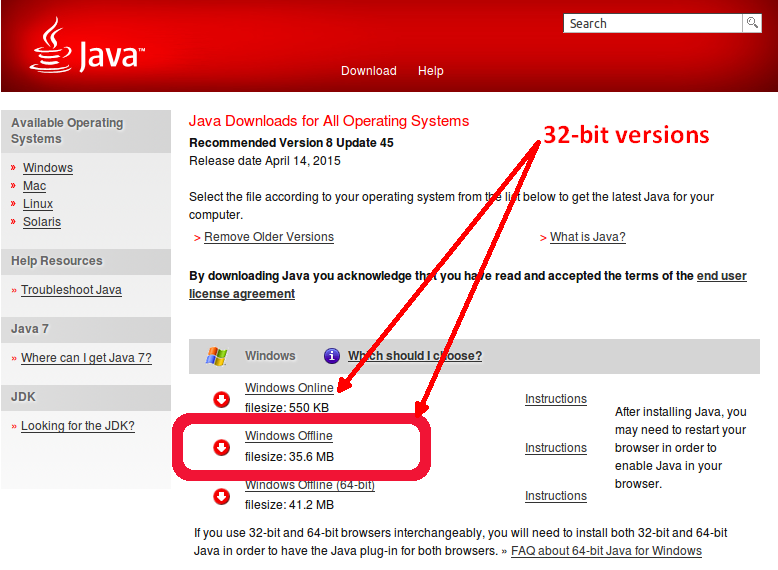Click the Java 7 sidebar heading

(x=30, y=329)
